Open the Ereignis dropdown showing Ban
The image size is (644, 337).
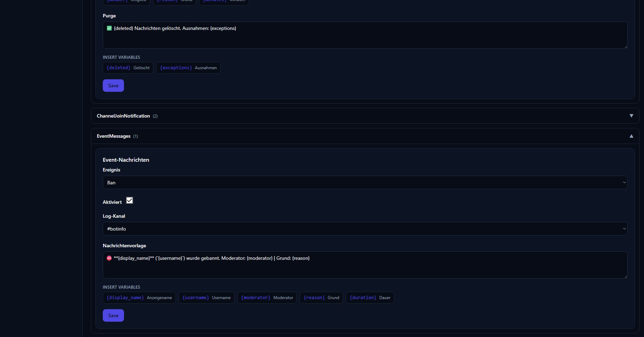pyautogui.click(x=365, y=183)
